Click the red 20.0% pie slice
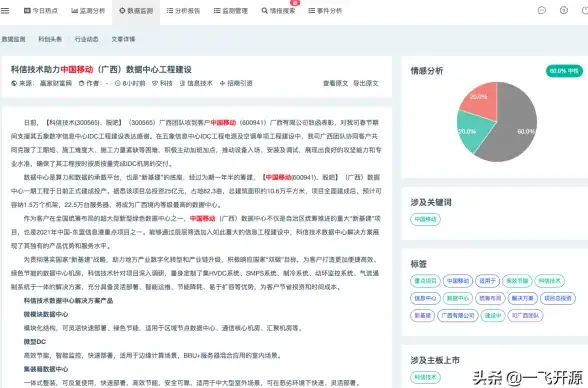588x388 pixels. point(481,100)
